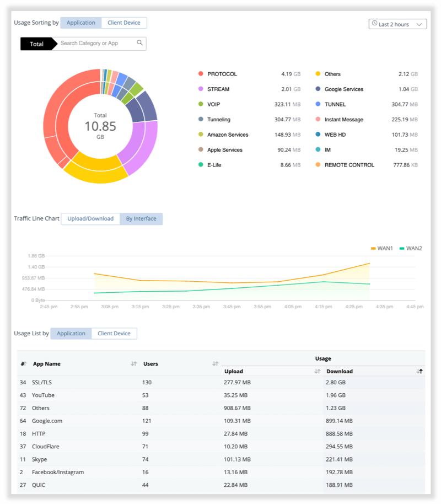Click the clock icon in time selector
Image resolution: width=441 pixels, height=504 pixels.
(x=375, y=24)
